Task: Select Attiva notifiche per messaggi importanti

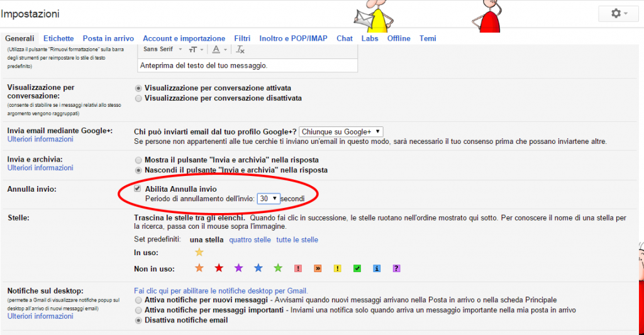Action: [x=138, y=310]
